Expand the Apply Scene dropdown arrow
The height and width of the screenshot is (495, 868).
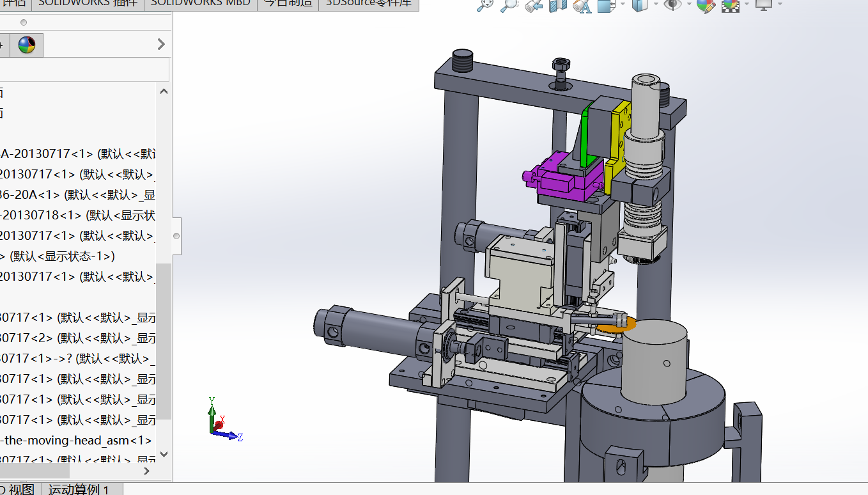(x=746, y=5)
